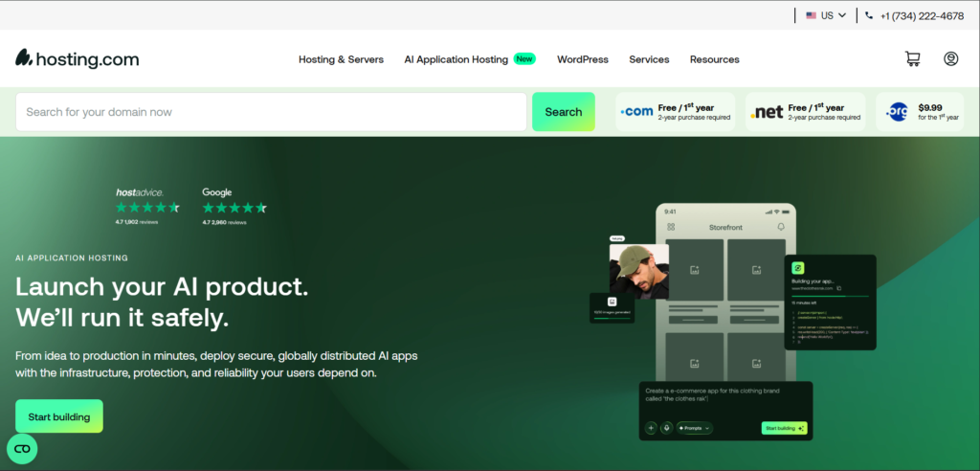980x471 pixels.
Task: Click the phone icon beside the number
Action: click(869, 15)
